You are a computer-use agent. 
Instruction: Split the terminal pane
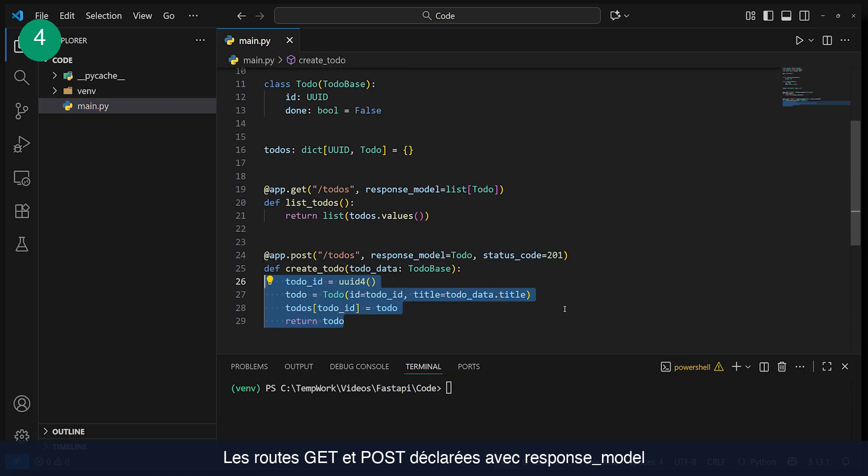[764, 367]
